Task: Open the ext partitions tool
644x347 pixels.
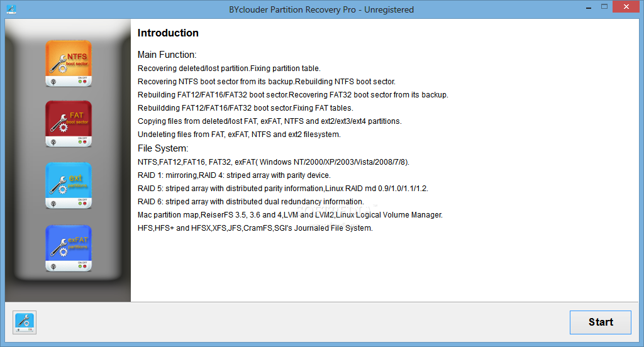Action: [x=69, y=185]
